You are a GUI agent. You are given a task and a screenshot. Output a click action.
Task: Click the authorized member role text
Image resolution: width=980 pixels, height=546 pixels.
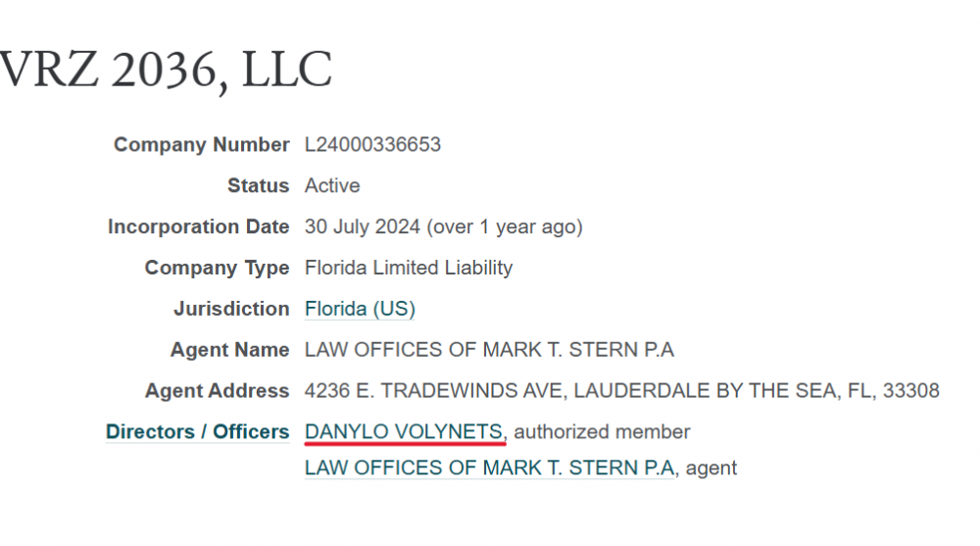tap(602, 431)
